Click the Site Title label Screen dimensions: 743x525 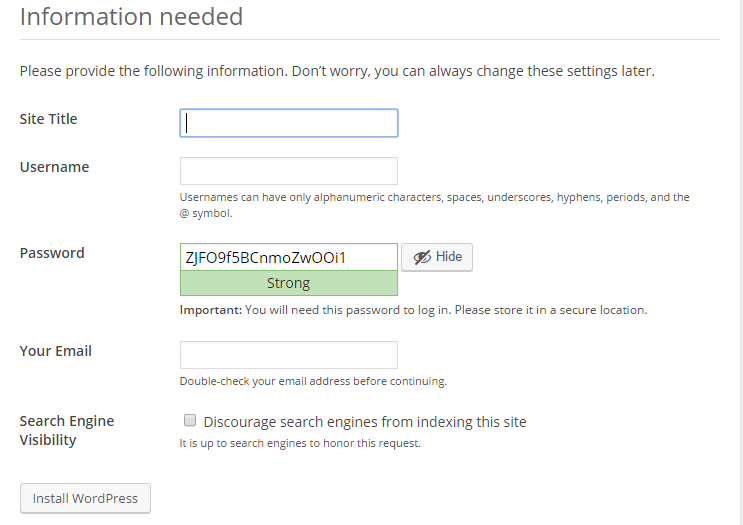(48, 119)
